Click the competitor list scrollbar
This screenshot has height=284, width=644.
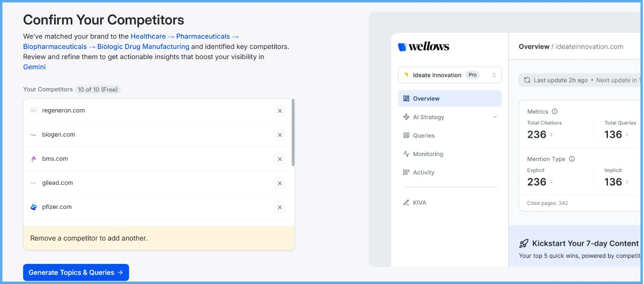[293, 133]
